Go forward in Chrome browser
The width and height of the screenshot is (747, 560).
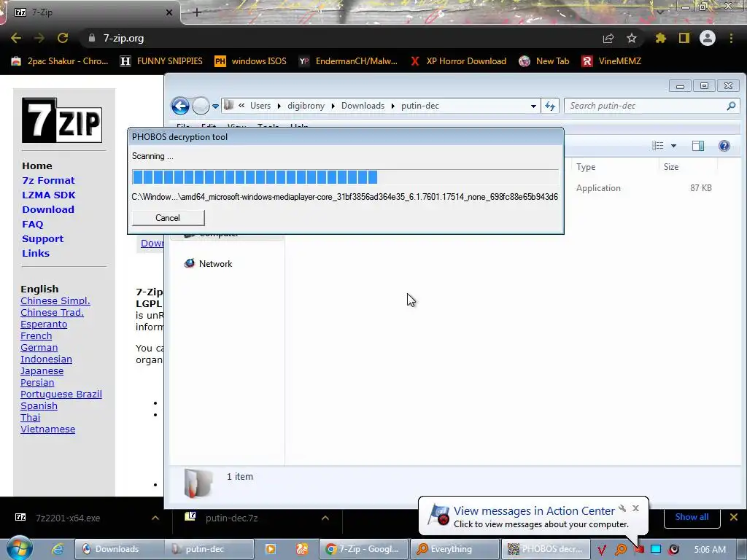[x=39, y=38]
